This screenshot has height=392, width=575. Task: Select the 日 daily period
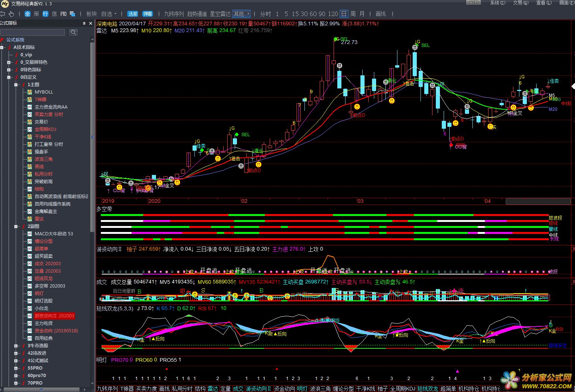click(x=344, y=14)
